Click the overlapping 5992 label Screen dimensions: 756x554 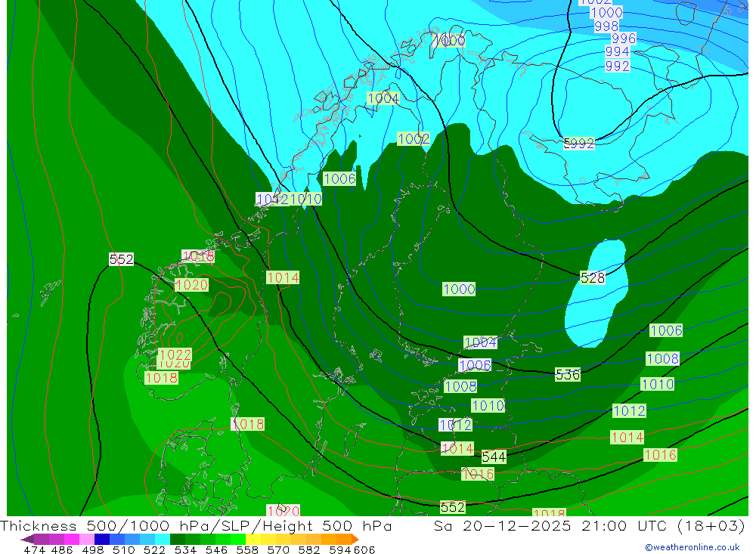coord(579,143)
